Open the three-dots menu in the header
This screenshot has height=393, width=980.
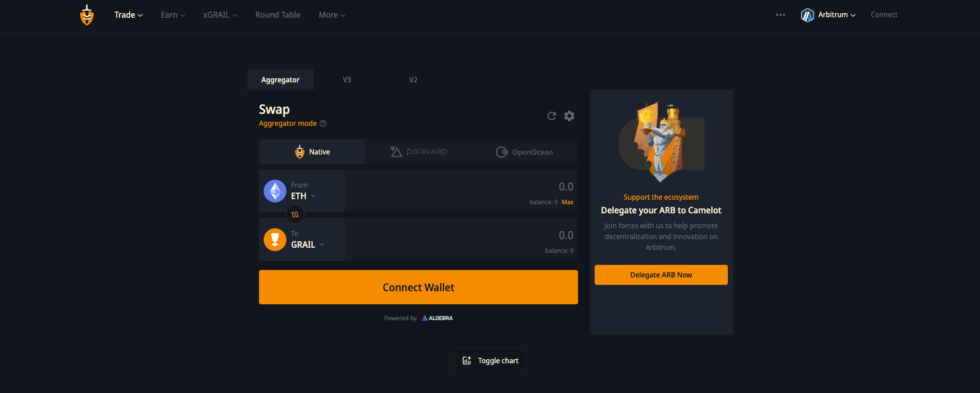(x=780, y=15)
